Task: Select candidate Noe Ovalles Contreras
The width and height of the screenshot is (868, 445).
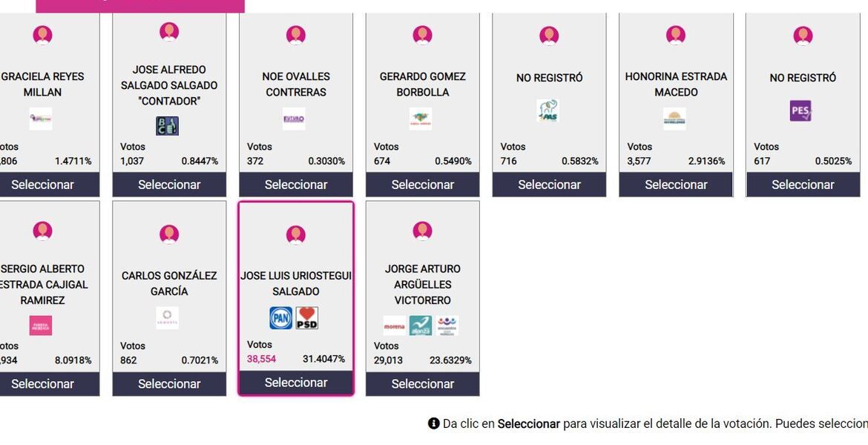Action: point(296,185)
